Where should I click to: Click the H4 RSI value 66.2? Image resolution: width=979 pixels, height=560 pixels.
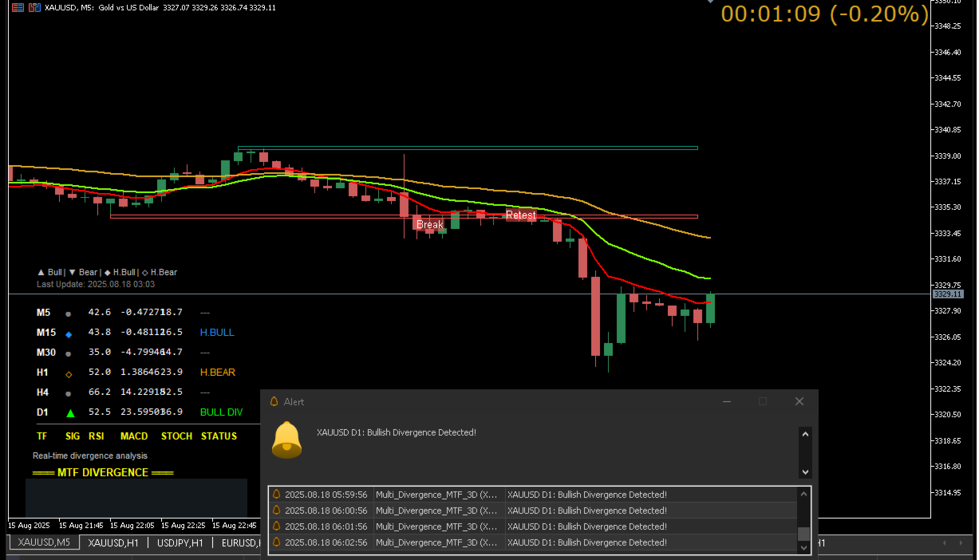click(100, 392)
